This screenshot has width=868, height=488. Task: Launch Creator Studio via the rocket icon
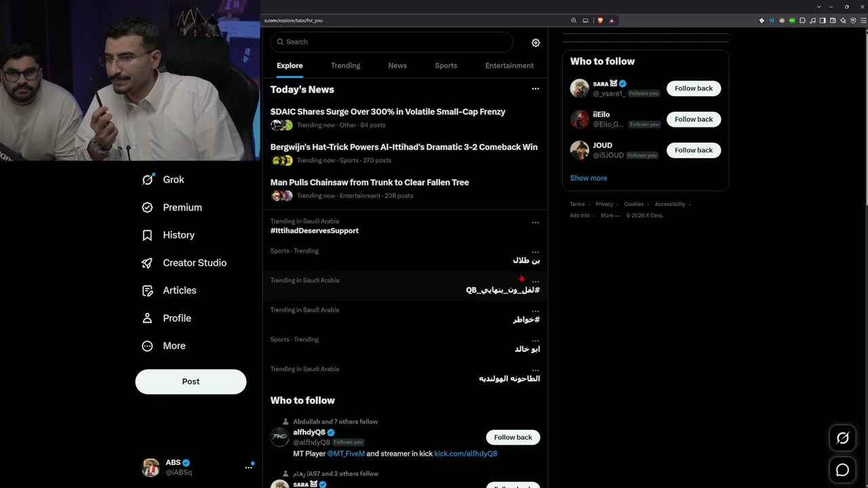coord(147,263)
